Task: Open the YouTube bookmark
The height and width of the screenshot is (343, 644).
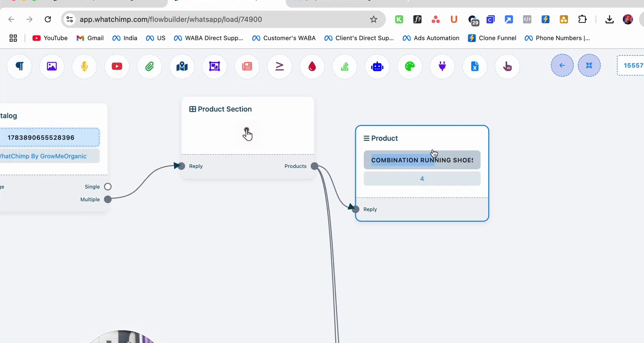Action: [50, 38]
